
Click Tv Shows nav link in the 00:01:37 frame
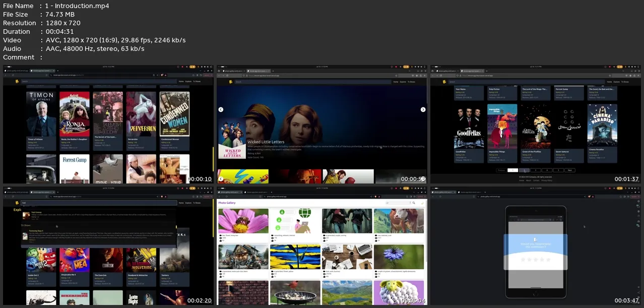pyautogui.click(x=625, y=82)
